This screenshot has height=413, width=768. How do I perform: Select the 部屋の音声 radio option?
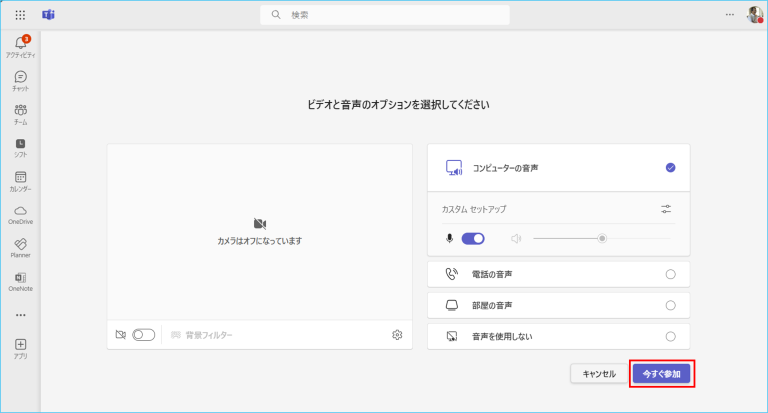point(670,305)
